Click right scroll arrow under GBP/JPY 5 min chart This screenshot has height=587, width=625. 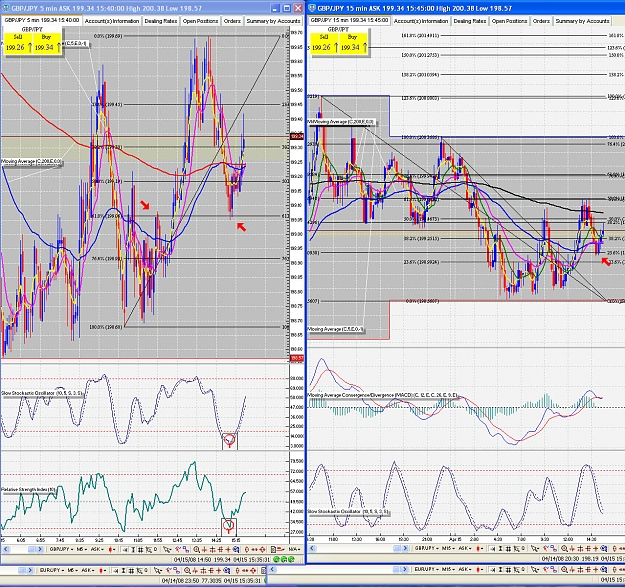[40, 550]
